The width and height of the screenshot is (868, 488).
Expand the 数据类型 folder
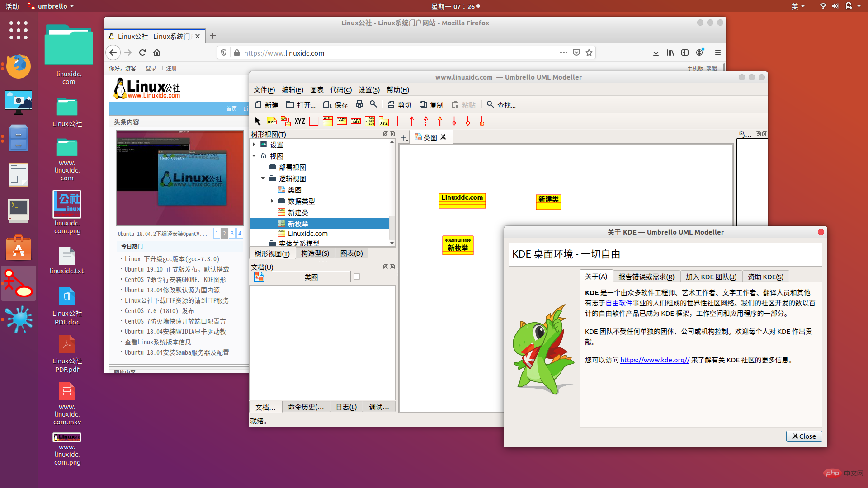[x=272, y=201]
